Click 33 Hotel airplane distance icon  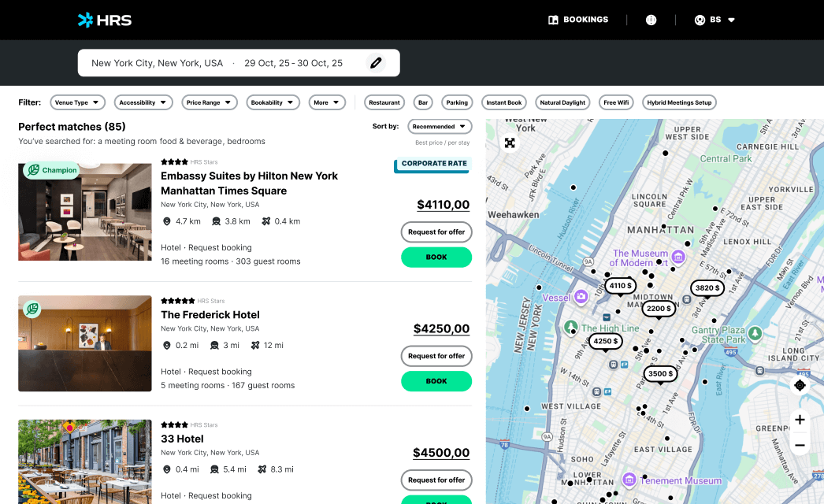tap(262, 470)
